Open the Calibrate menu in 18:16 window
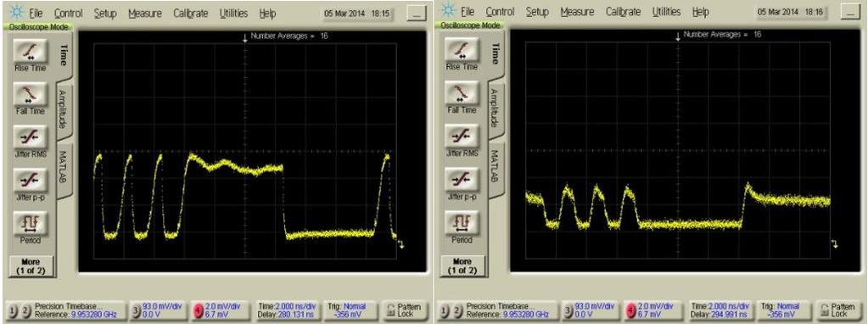 tap(624, 12)
